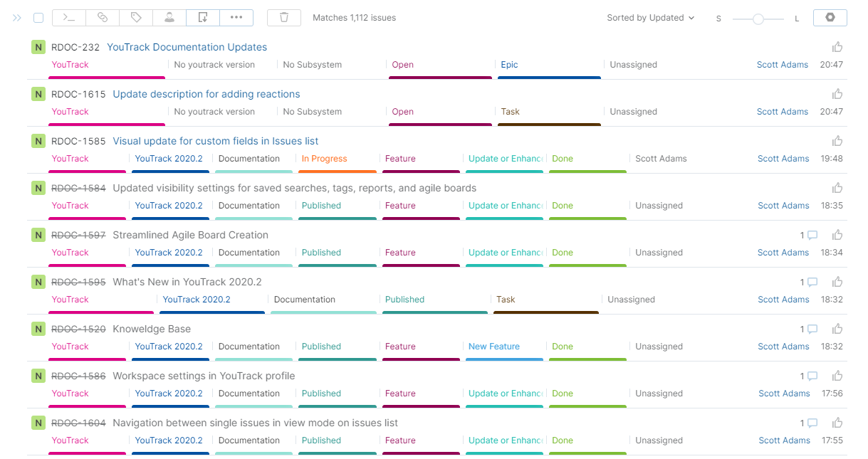The height and width of the screenshot is (459, 868).
Task: Toggle thumbs-up vote on RDOC-1585
Action: pos(837,141)
